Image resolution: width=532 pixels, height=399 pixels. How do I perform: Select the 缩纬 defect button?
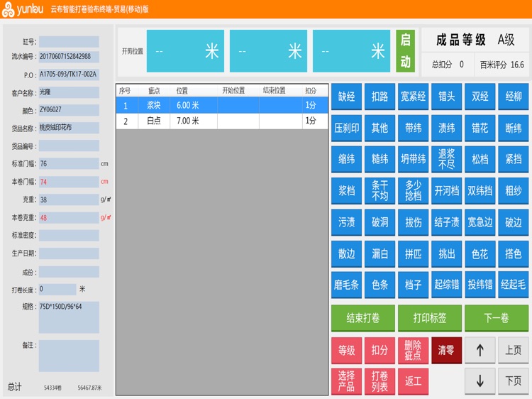click(346, 159)
